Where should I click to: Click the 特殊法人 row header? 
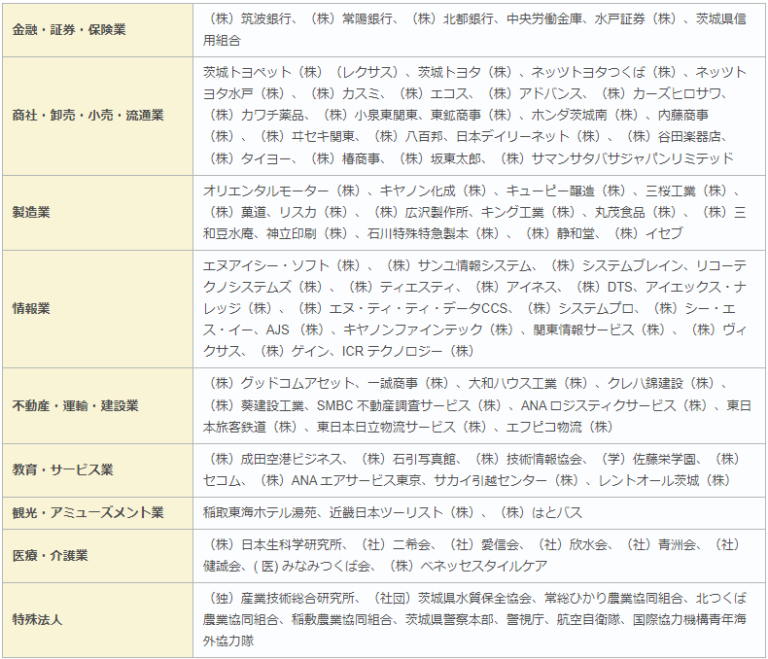(x=40, y=619)
